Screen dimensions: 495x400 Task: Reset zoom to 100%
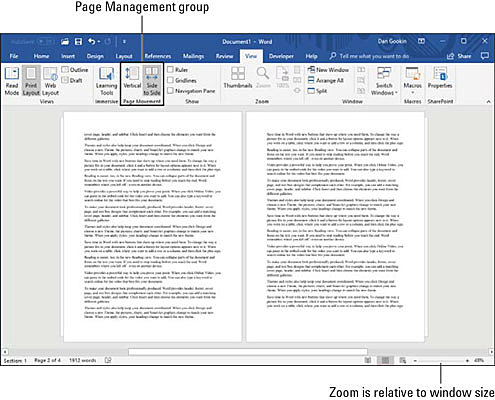point(282,78)
